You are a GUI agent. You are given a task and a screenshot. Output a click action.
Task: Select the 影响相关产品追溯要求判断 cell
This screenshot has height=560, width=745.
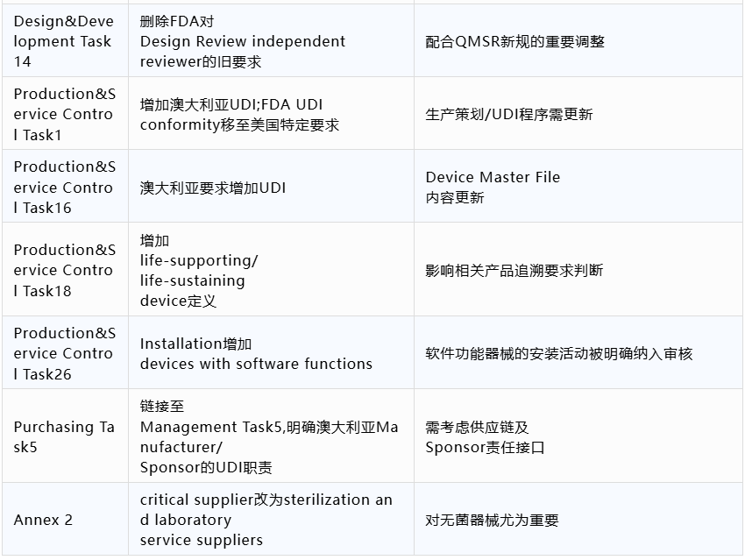tap(578, 269)
